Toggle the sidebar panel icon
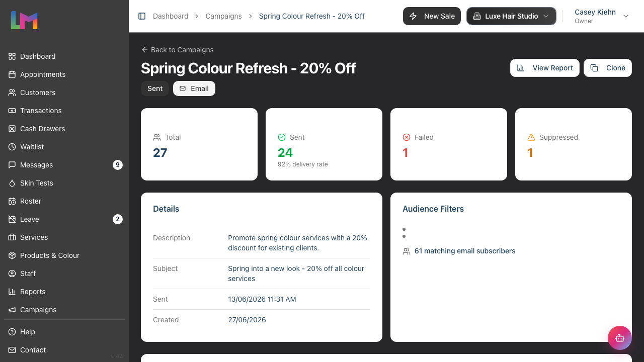644x362 pixels. pyautogui.click(x=142, y=16)
